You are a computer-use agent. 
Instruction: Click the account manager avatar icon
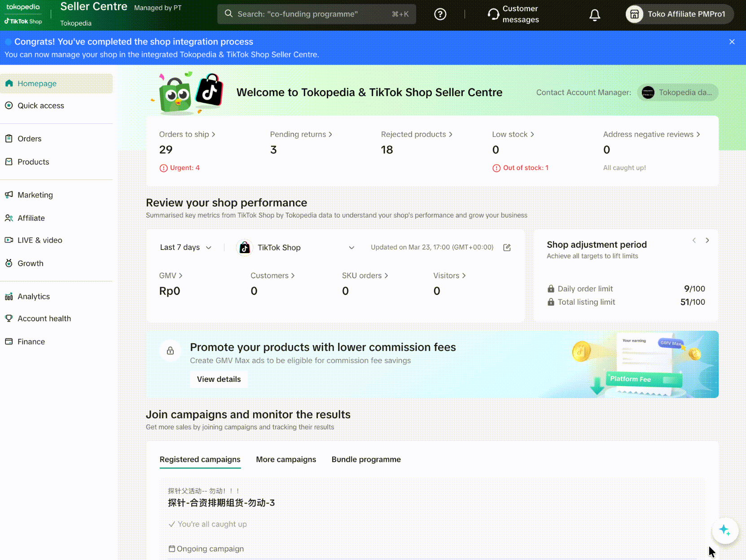coord(648,92)
